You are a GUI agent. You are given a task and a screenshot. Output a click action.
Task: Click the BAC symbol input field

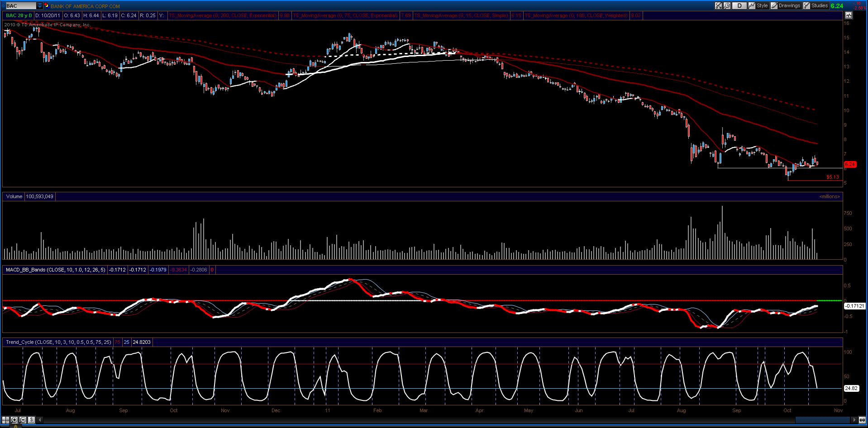pos(20,6)
